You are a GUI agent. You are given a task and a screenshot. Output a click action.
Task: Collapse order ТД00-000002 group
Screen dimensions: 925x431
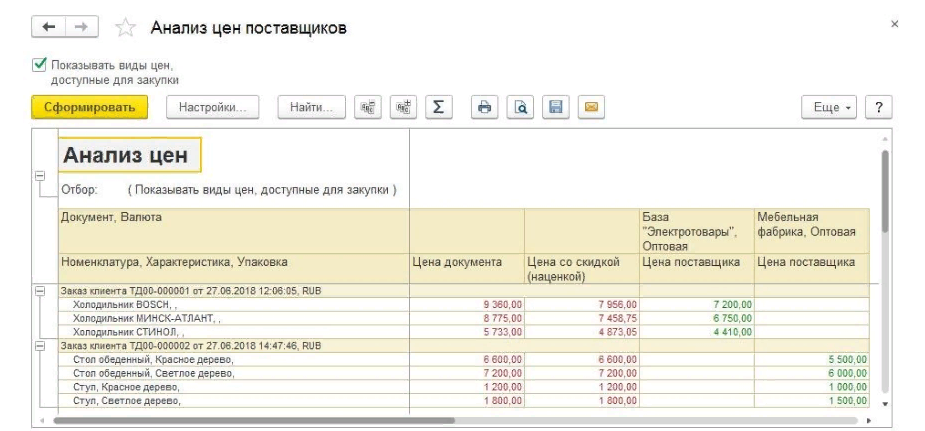coord(40,345)
